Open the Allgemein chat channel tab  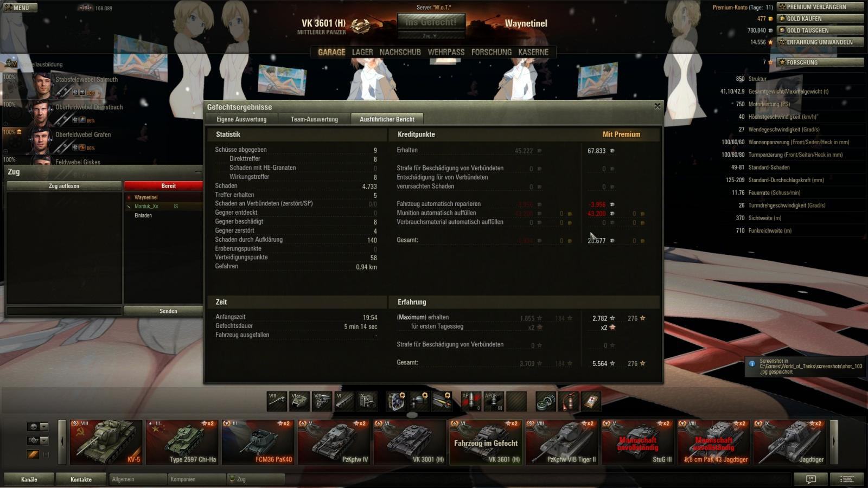[x=138, y=479]
